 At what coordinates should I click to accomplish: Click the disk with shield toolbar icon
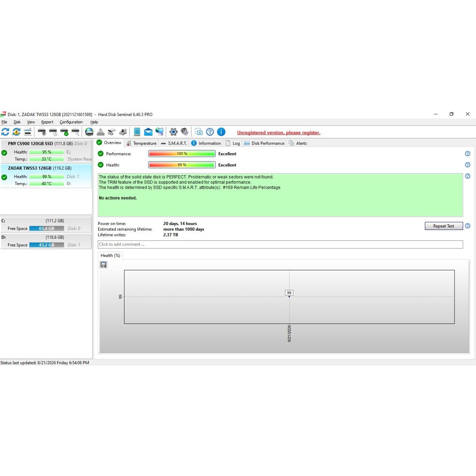(42, 132)
